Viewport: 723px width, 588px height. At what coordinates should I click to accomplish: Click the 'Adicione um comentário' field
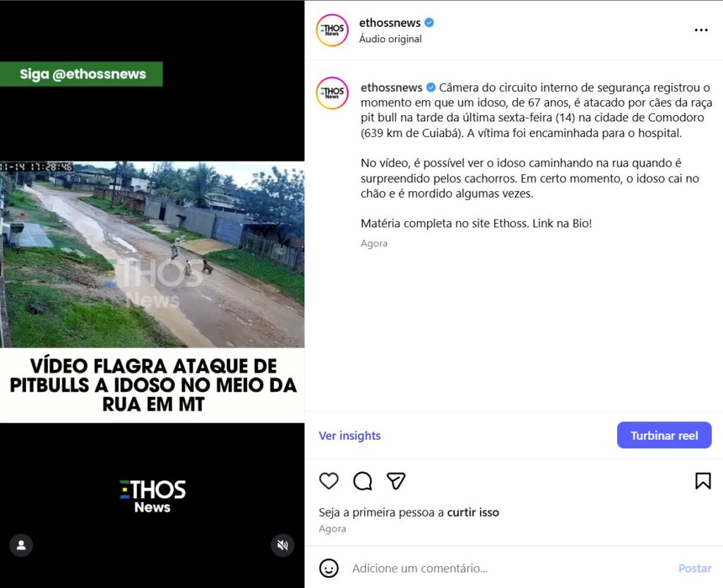click(x=507, y=568)
